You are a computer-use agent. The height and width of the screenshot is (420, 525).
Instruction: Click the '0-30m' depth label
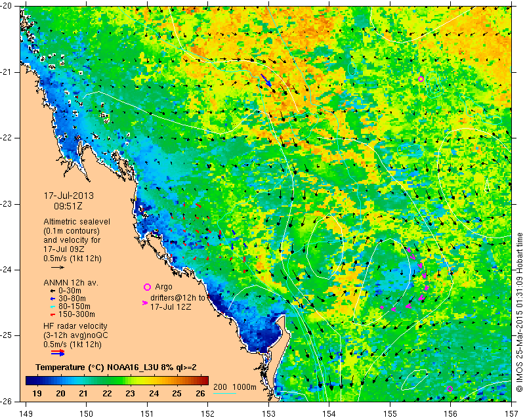coord(70,291)
